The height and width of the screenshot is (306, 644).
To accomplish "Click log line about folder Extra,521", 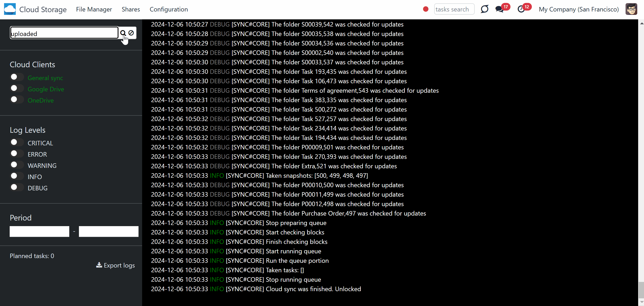I will point(274,166).
